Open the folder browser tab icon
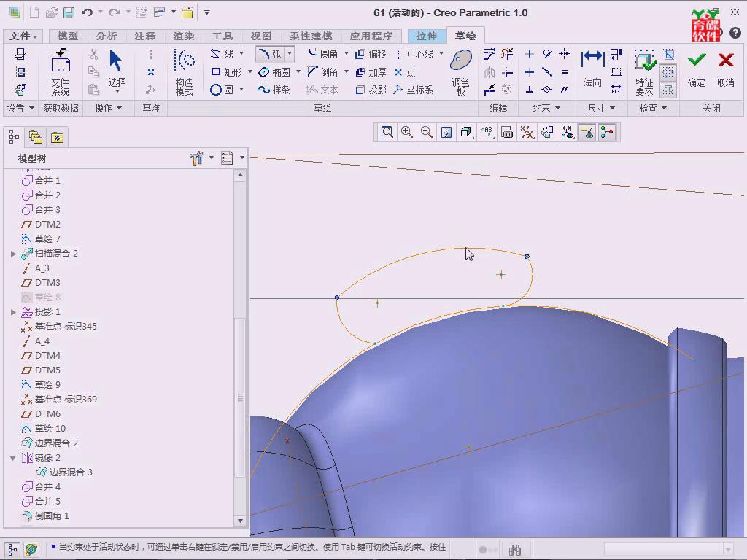 tap(36, 138)
